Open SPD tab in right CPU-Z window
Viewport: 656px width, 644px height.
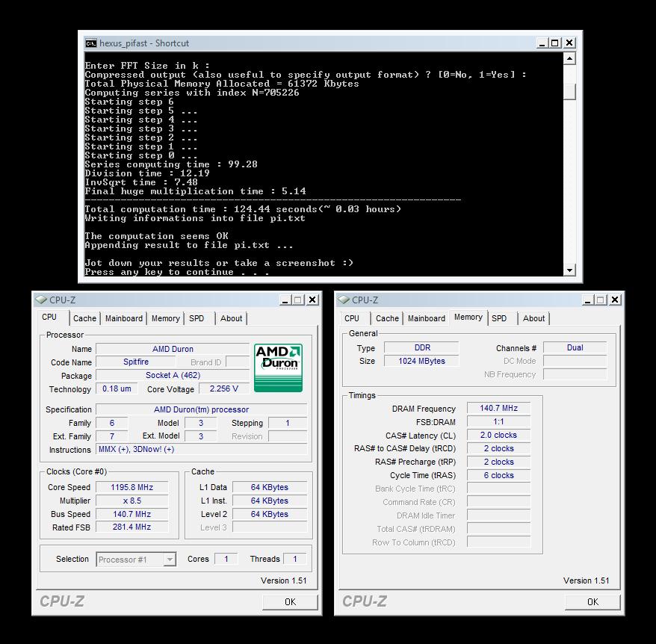pos(499,318)
